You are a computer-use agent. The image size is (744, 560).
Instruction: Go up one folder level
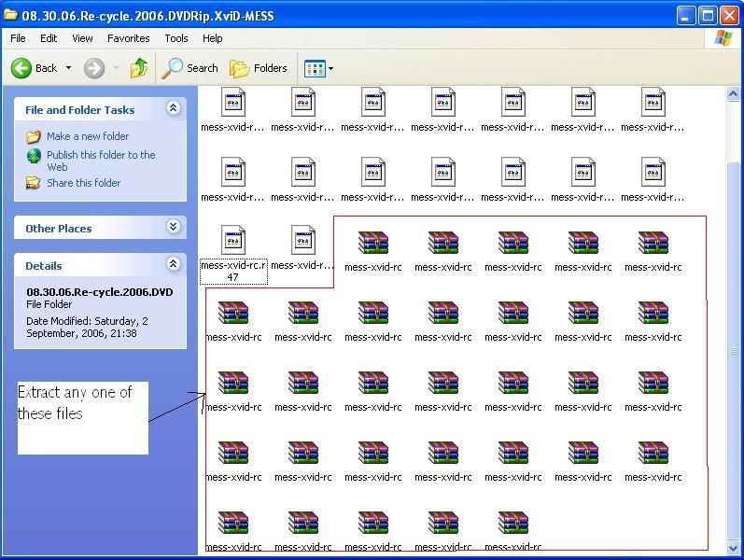[x=139, y=68]
